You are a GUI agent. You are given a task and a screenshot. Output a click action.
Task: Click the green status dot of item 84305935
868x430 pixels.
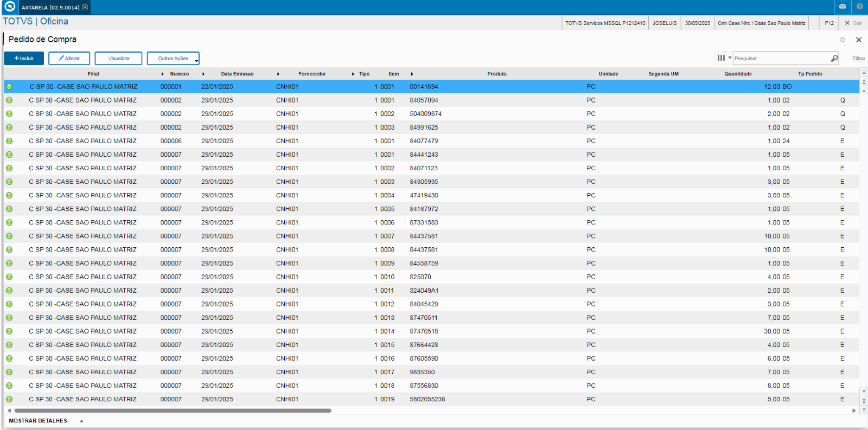[9, 182]
